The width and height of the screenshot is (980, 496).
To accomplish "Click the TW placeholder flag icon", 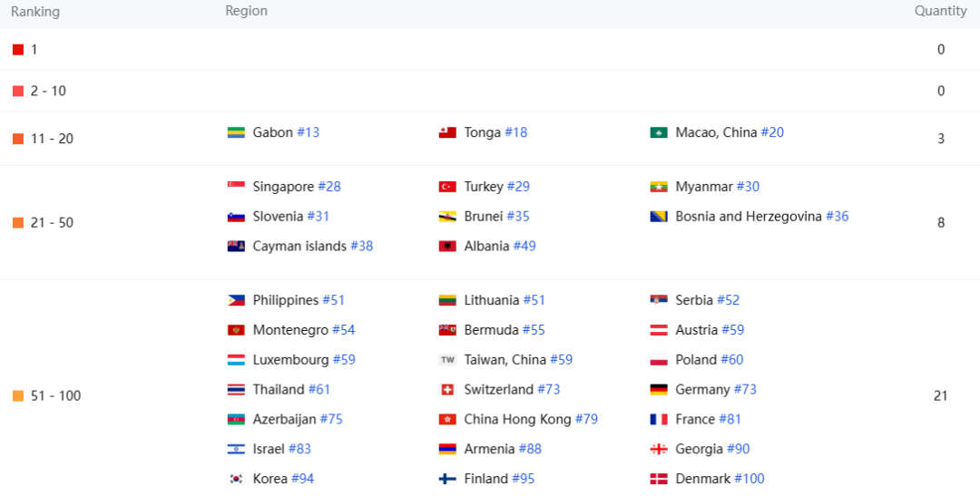I will pyautogui.click(x=446, y=360).
